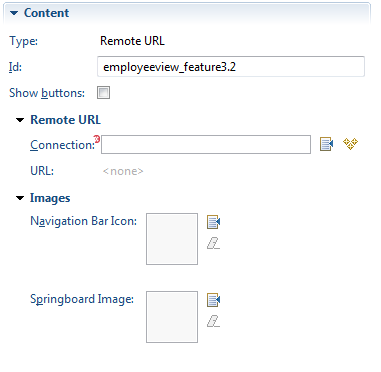The width and height of the screenshot is (381, 372).
Task: Click the browse icon next to Connection field
Action: (x=326, y=144)
